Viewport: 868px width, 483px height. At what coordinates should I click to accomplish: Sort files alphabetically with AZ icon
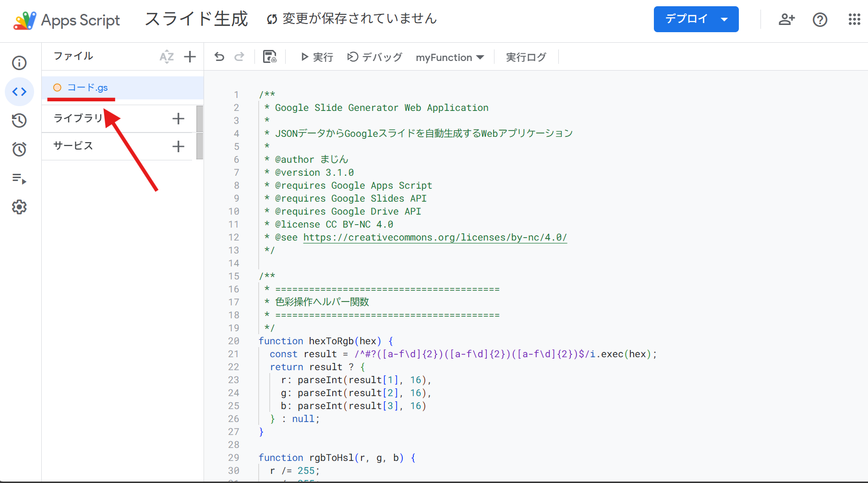point(167,57)
